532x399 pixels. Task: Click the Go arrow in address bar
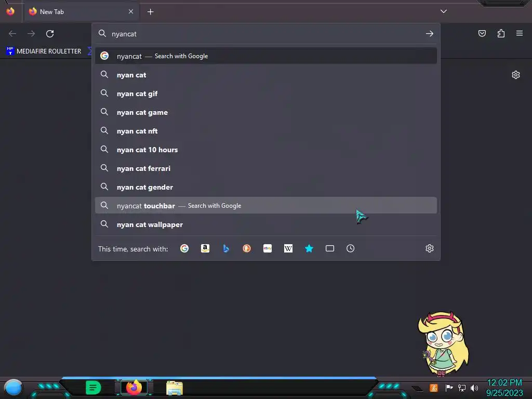point(430,34)
